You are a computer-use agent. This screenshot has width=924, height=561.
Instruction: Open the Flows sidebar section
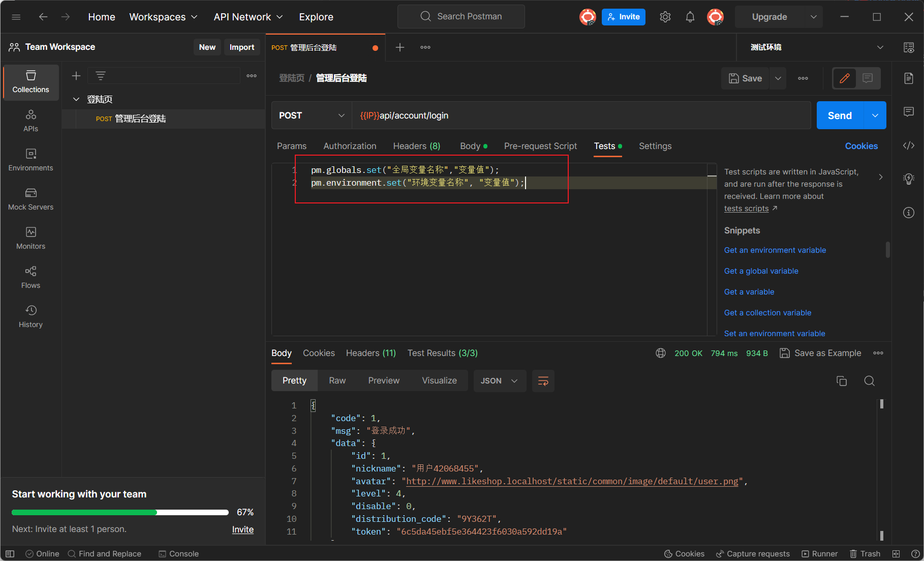click(x=30, y=277)
